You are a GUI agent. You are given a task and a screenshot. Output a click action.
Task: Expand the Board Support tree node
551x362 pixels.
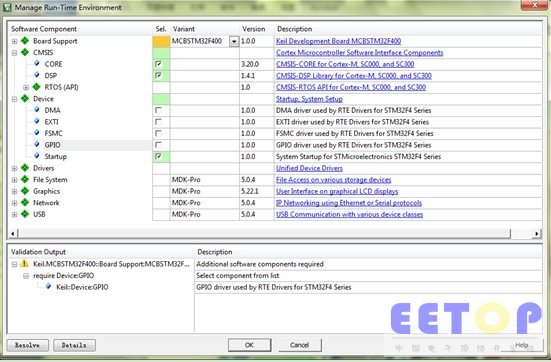[14, 41]
